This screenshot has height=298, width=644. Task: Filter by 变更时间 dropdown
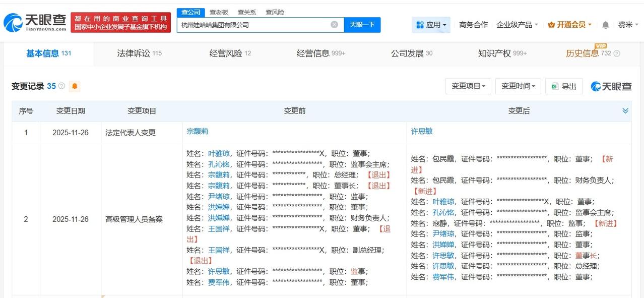(518, 86)
